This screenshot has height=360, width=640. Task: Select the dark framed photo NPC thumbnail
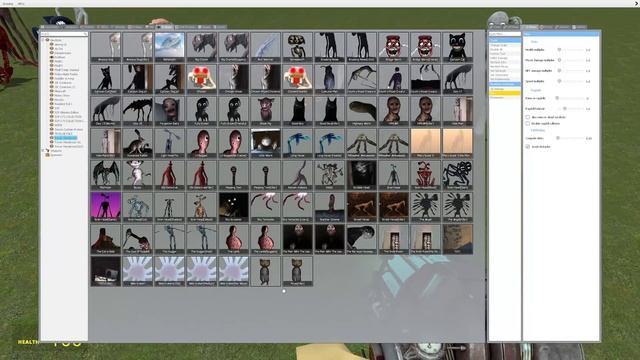[265, 143]
